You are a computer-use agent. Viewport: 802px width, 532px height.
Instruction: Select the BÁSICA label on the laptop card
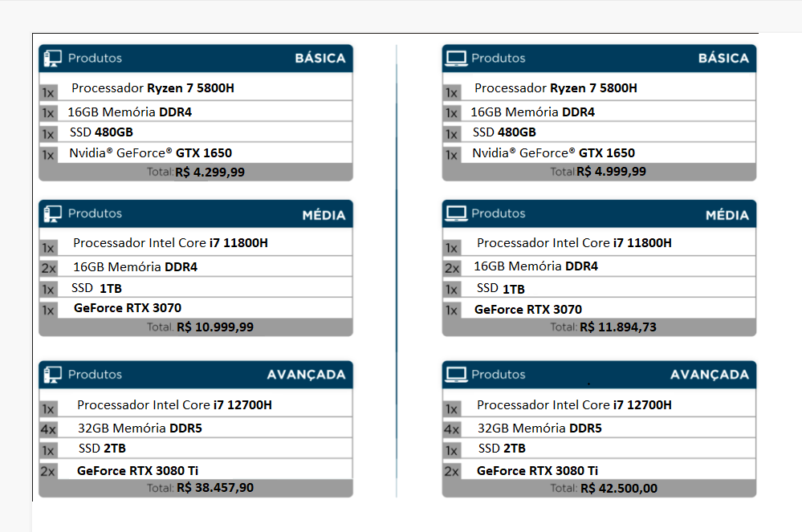[x=724, y=59]
